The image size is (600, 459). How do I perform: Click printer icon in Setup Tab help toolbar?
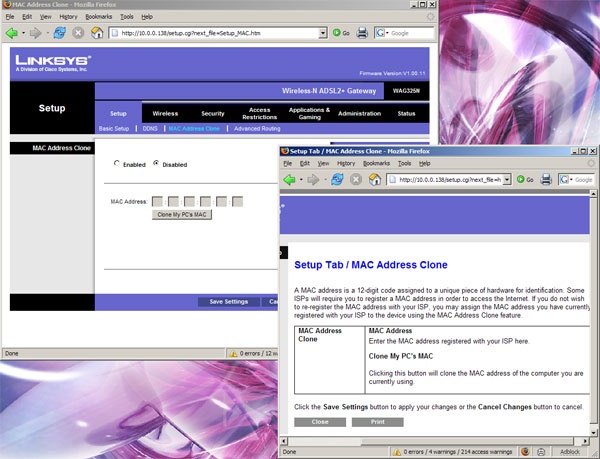pos(546,179)
